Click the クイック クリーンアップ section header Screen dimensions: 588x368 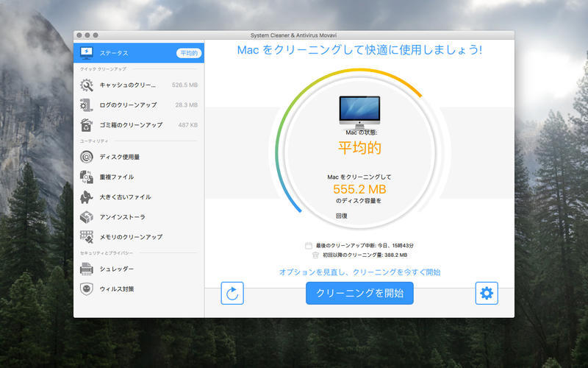[103, 69]
